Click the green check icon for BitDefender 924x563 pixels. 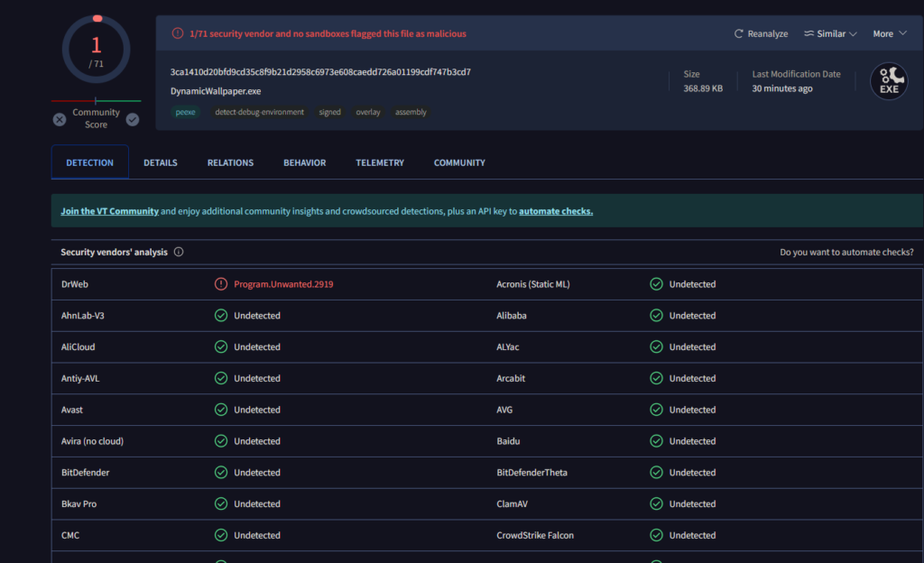pos(221,472)
